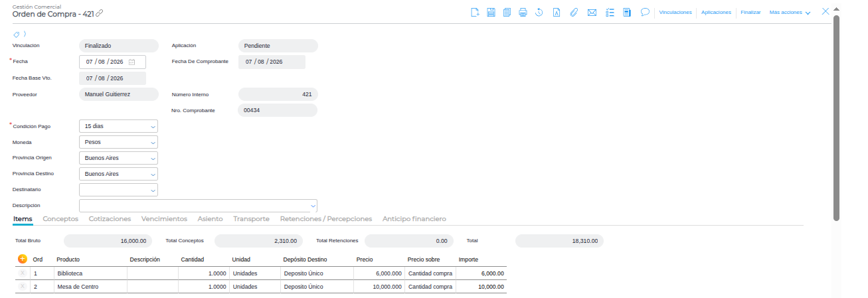This screenshot has width=868, height=298.
Task: Open the Anticipo financiero tab
Action: coord(414,218)
